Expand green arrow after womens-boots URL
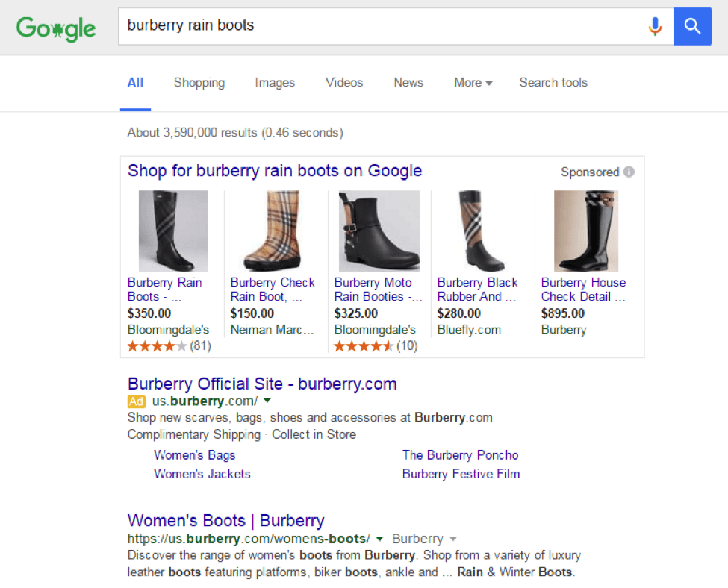The height and width of the screenshot is (588, 728). 379,539
